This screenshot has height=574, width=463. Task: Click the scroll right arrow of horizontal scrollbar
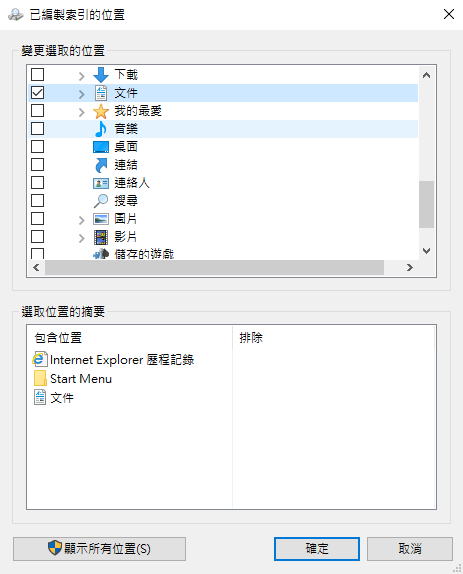pyautogui.click(x=410, y=268)
